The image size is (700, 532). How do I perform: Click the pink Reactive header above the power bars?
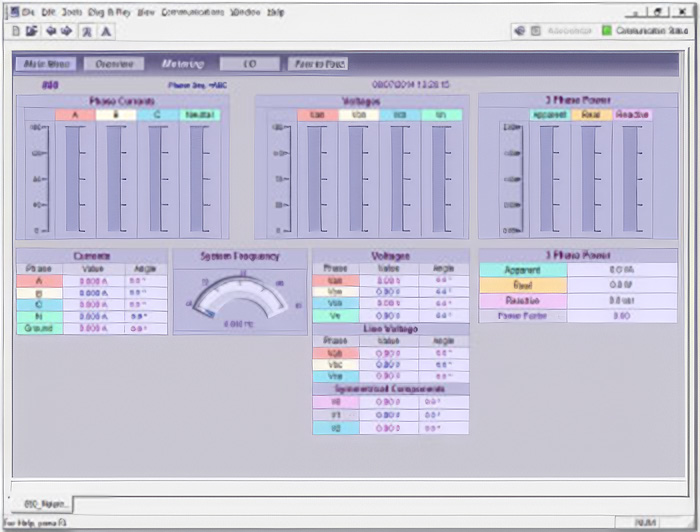[x=632, y=115]
